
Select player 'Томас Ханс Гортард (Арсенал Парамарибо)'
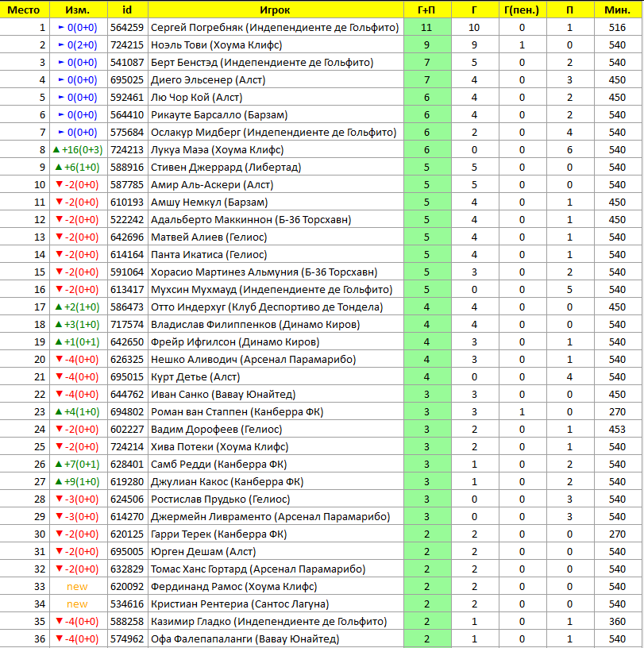click(258, 569)
